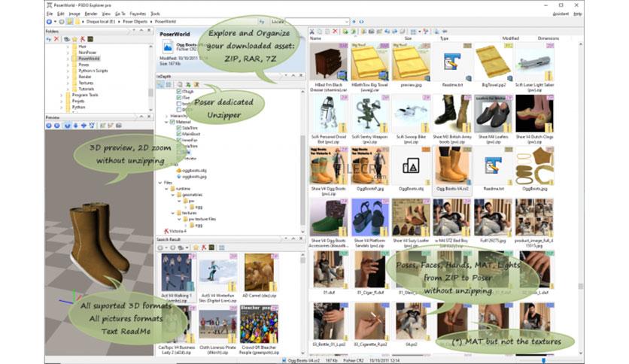Click the blue four-way move arrows in Preview toolbar
Viewport: 629px width, 364px height.
coord(84,126)
